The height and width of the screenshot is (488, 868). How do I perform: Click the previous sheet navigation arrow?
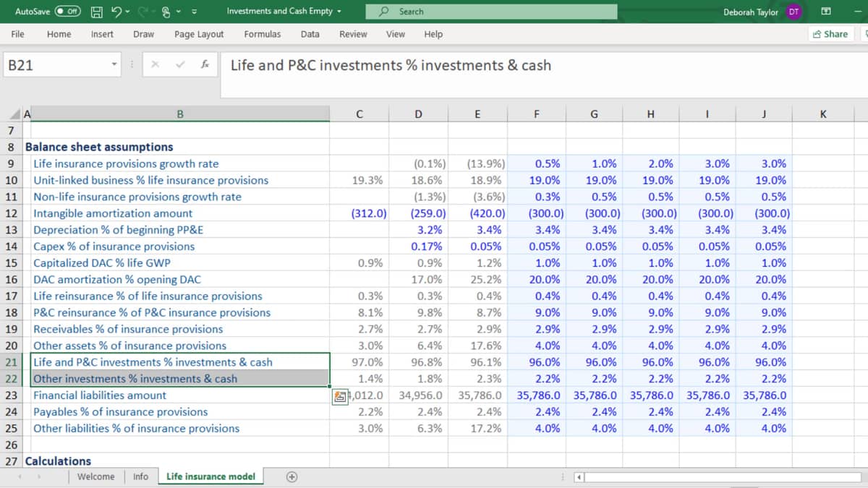(x=21, y=476)
